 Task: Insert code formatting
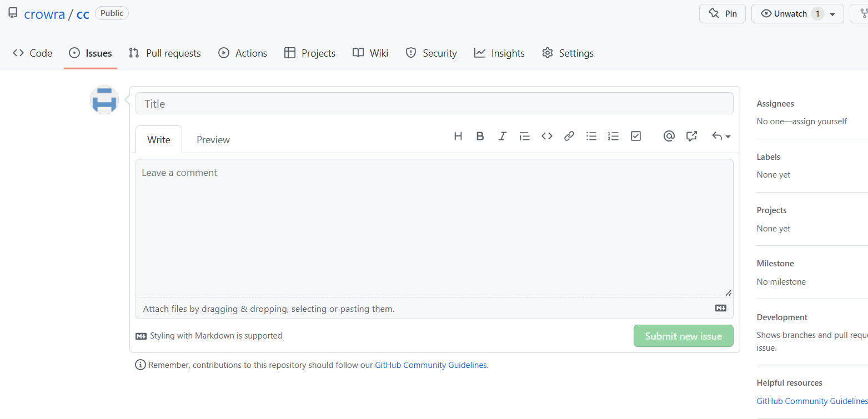coord(547,136)
